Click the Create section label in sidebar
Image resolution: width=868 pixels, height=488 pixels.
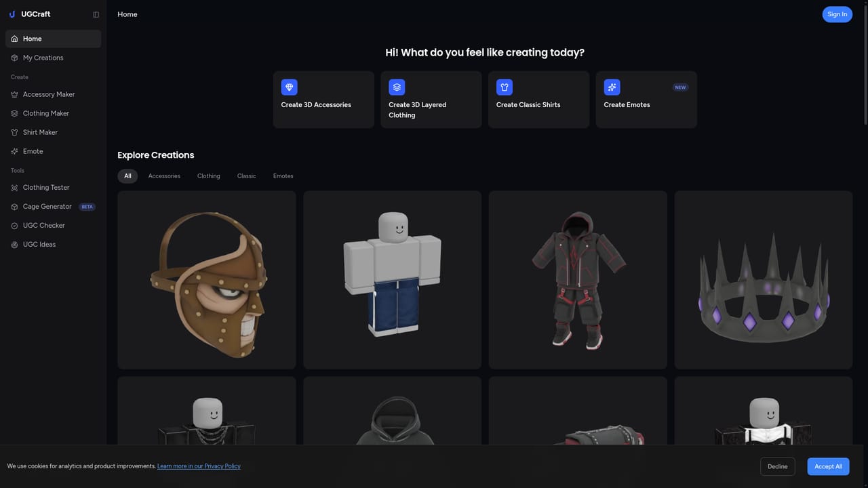coord(20,77)
